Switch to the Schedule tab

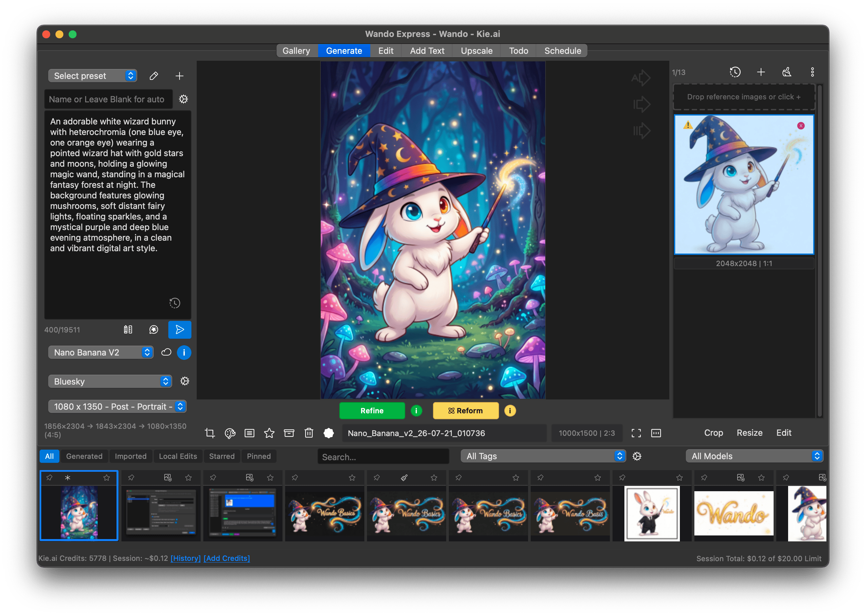(x=562, y=51)
